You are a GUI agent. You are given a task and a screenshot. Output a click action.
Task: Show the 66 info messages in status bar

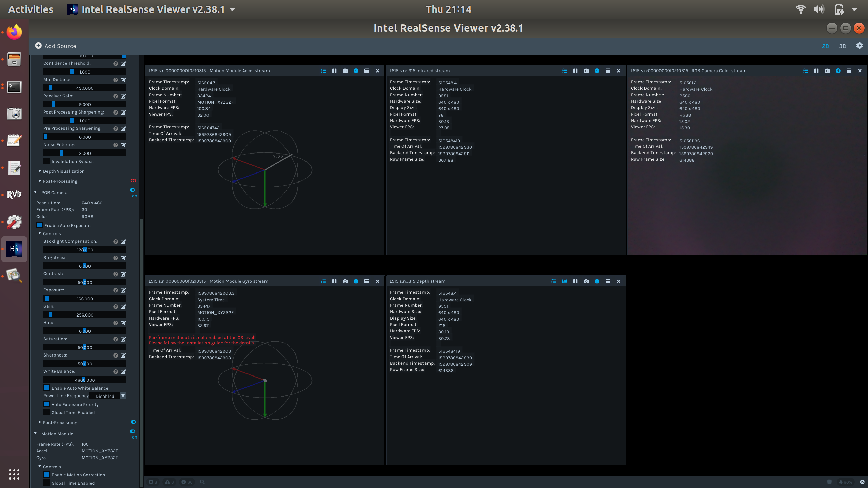pos(187,481)
